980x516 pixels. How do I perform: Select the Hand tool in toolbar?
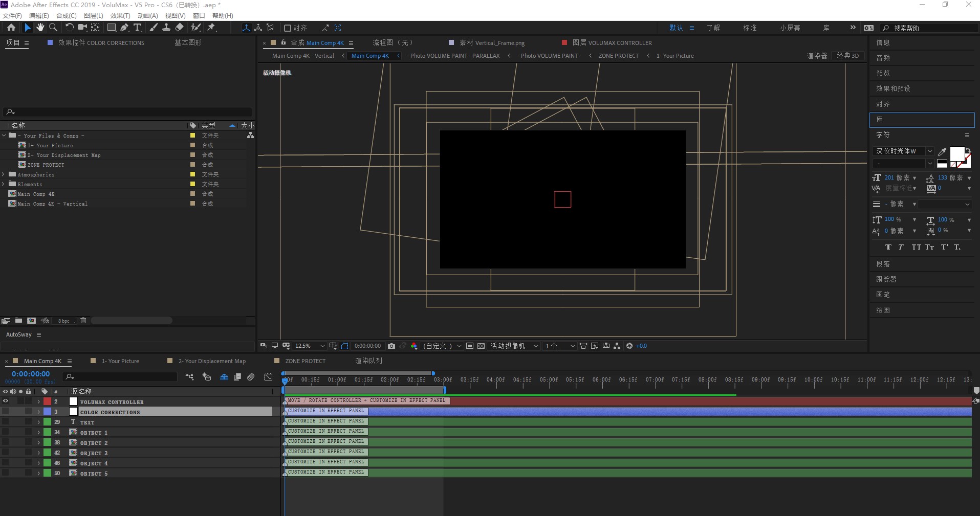pyautogui.click(x=40, y=28)
